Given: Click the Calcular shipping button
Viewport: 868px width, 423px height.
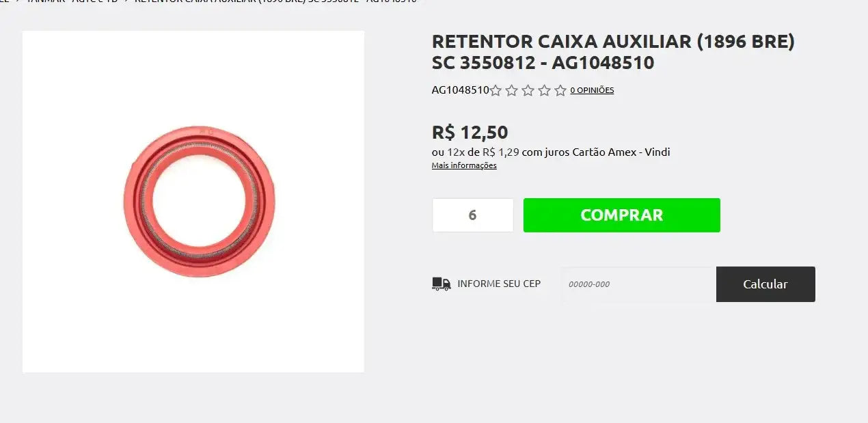Looking at the screenshot, I should (765, 284).
